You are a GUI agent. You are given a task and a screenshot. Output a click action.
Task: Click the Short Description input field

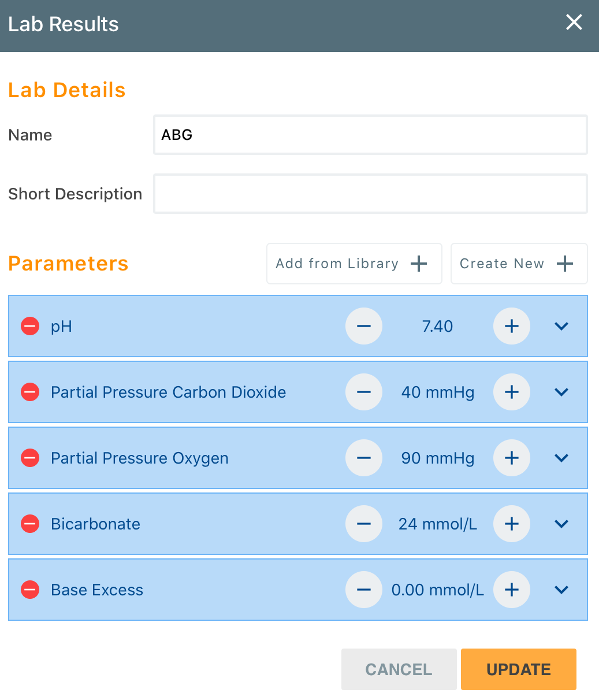pyautogui.click(x=370, y=194)
